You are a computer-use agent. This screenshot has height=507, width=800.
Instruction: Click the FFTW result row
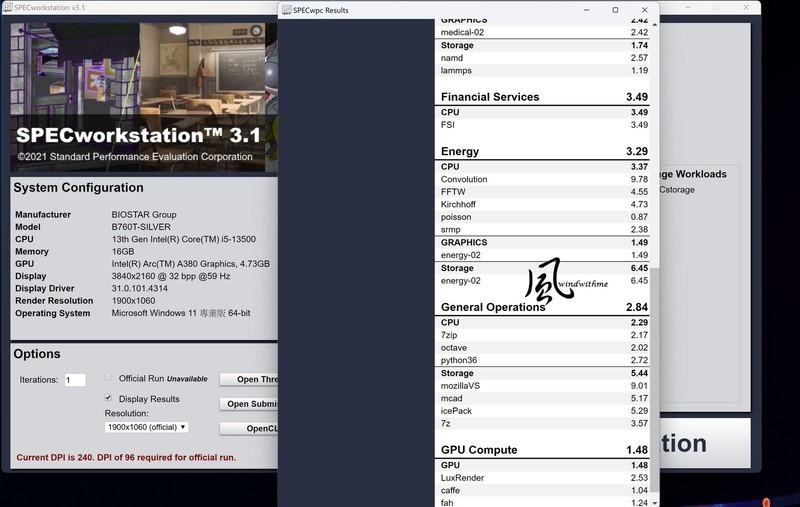[x=543, y=192]
